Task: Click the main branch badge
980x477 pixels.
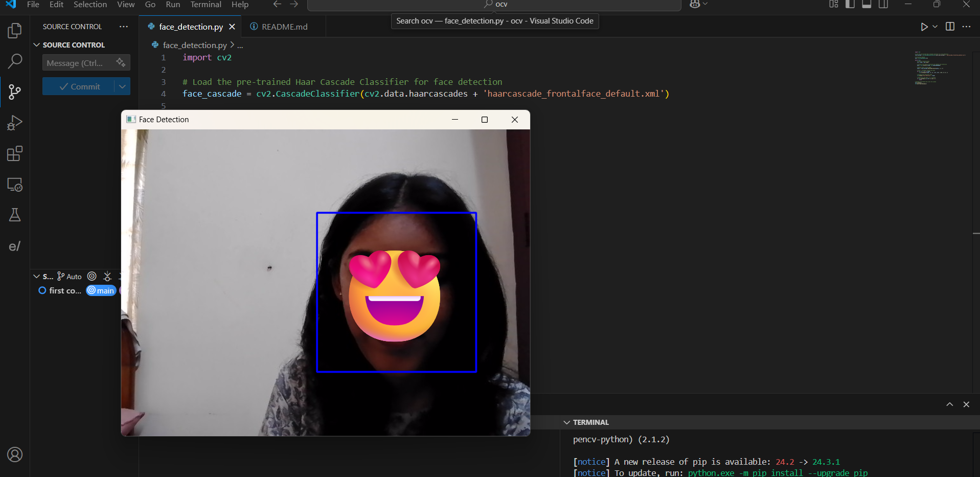Action: pos(101,290)
